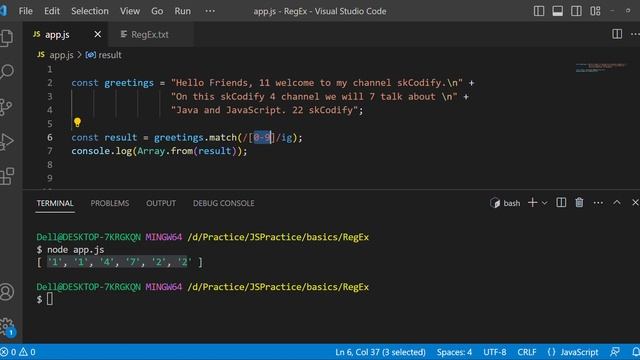Open the File menu

pyautogui.click(x=25, y=11)
